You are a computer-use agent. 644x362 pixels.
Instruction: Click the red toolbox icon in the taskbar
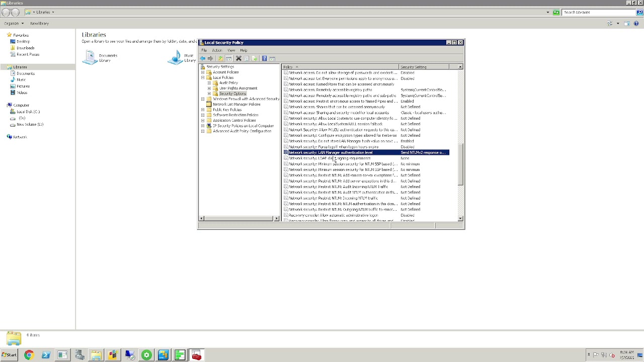click(196, 355)
